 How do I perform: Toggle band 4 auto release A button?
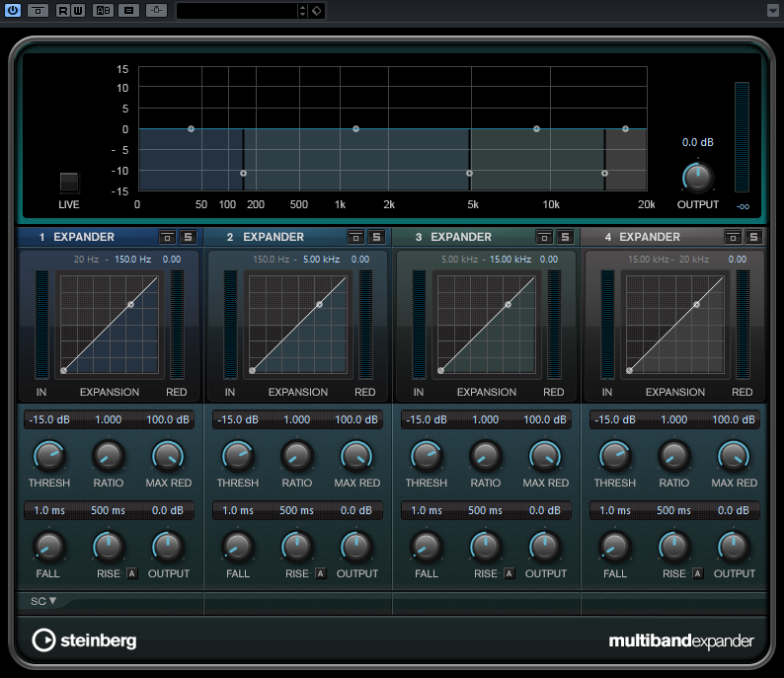(x=697, y=573)
